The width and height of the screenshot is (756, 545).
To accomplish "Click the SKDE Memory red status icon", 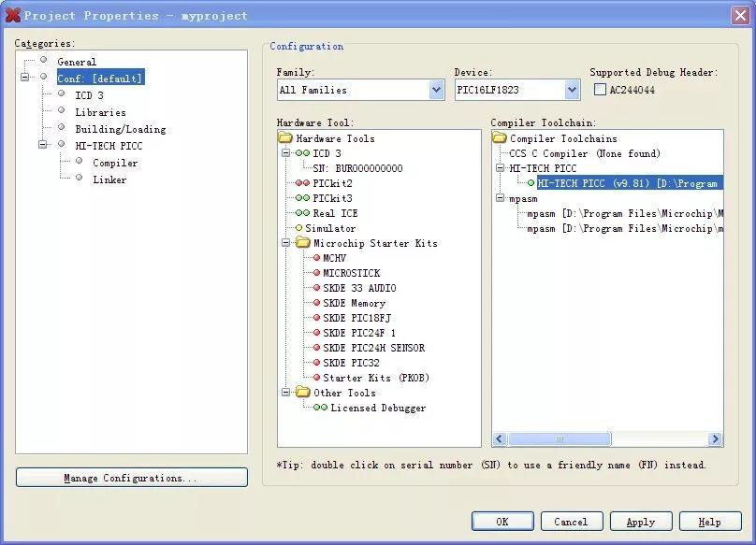I will coord(317,303).
